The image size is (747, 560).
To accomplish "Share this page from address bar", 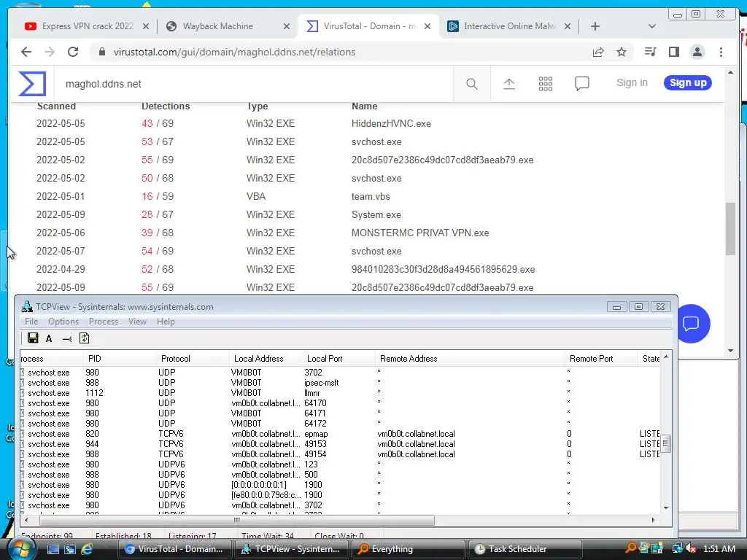I will [x=598, y=52].
